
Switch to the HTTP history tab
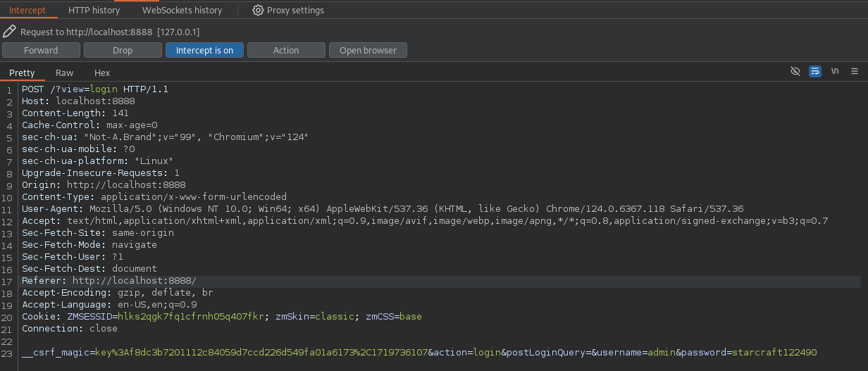coord(94,11)
